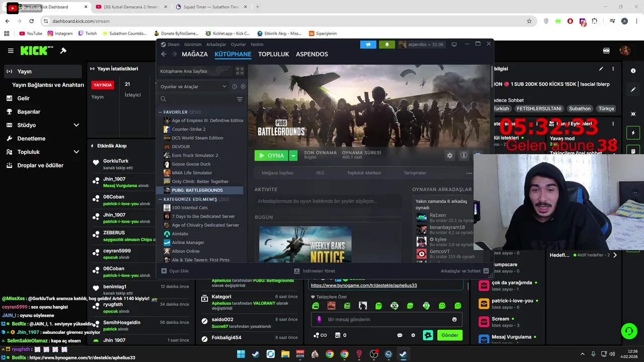Open the Windows Start menu
644x362 pixels.
241,354
